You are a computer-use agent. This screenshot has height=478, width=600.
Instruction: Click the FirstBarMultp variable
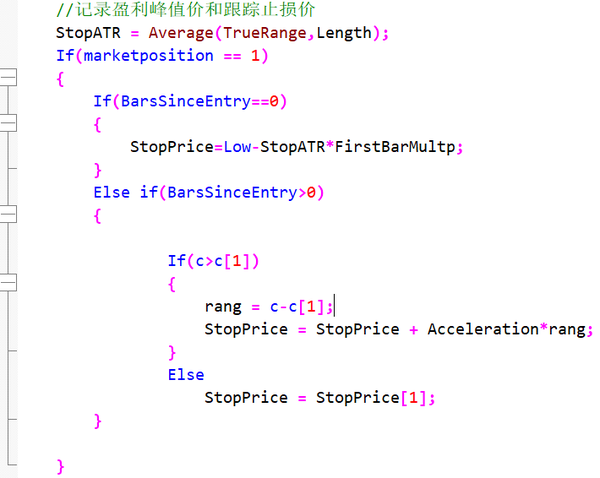click(x=395, y=147)
